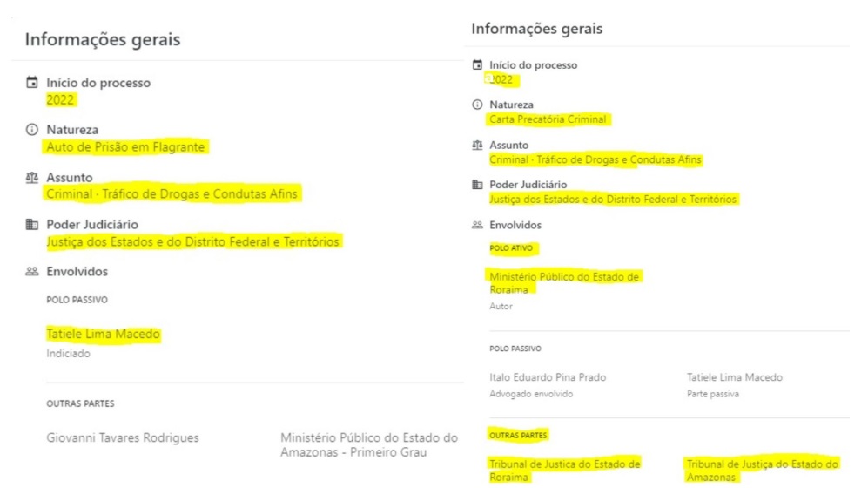This screenshot has width=868, height=488.
Task: Open Ministério Público do Estado do Amazonas - Primeiro Grau
Action: point(368,444)
